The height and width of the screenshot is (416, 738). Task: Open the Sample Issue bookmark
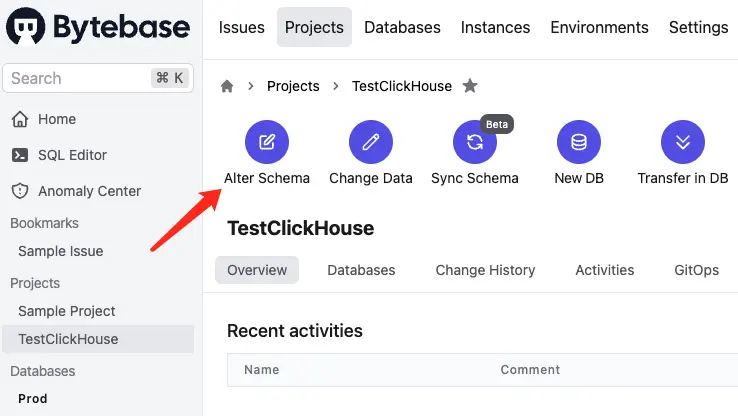pyautogui.click(x=61, y=251)
